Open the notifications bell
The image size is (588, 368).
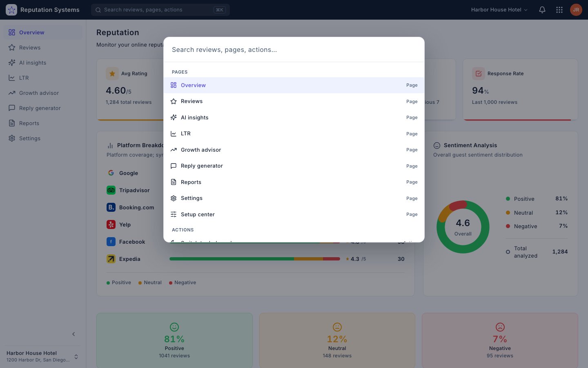[x=542, y=10]
